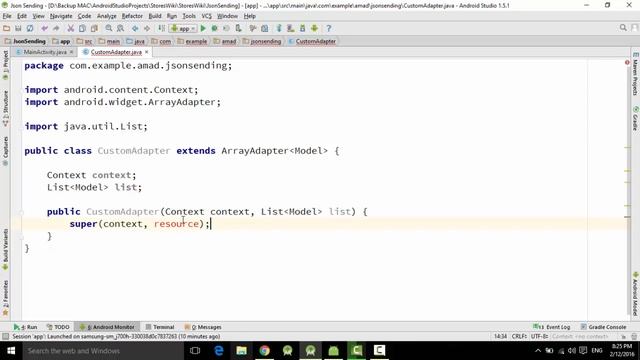Undo the last edit via toolbar

coord(44,28)
